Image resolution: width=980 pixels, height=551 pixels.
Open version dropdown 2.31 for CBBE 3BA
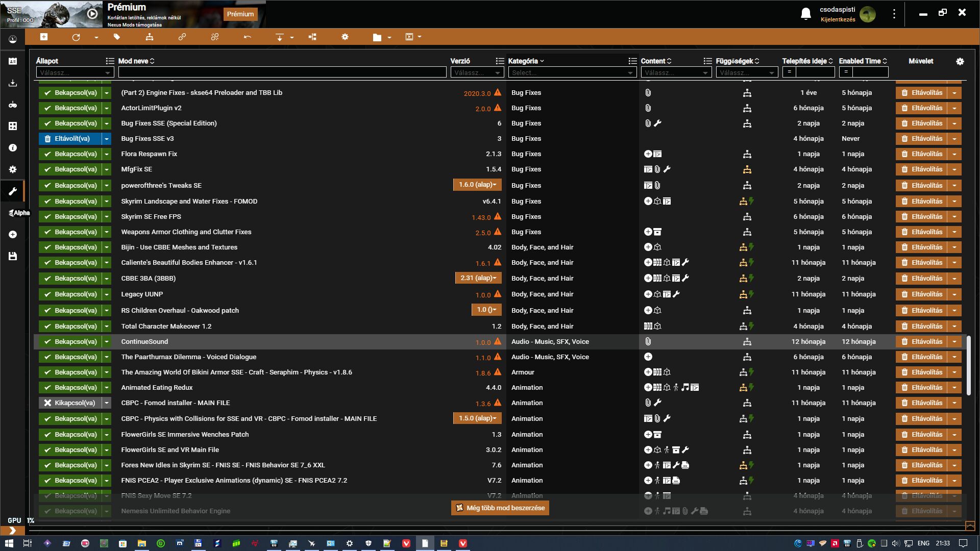click(x=478, y=278)
